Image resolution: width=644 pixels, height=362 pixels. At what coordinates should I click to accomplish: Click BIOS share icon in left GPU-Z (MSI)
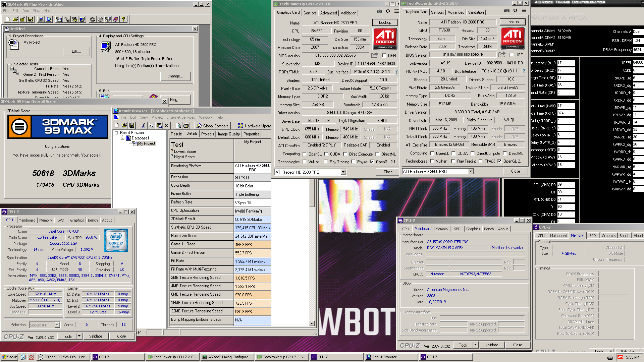(374, 55)
